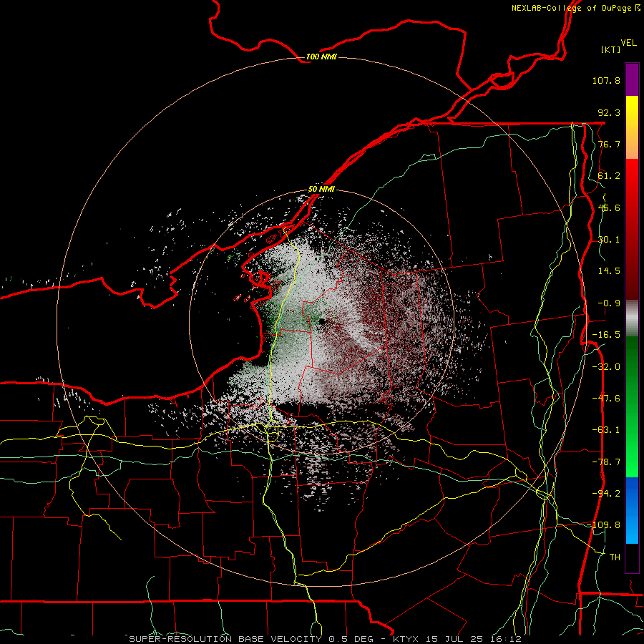The image size is (644, 644).
Task: Click the 50 NMI range ring label
Action: (321, 190)
